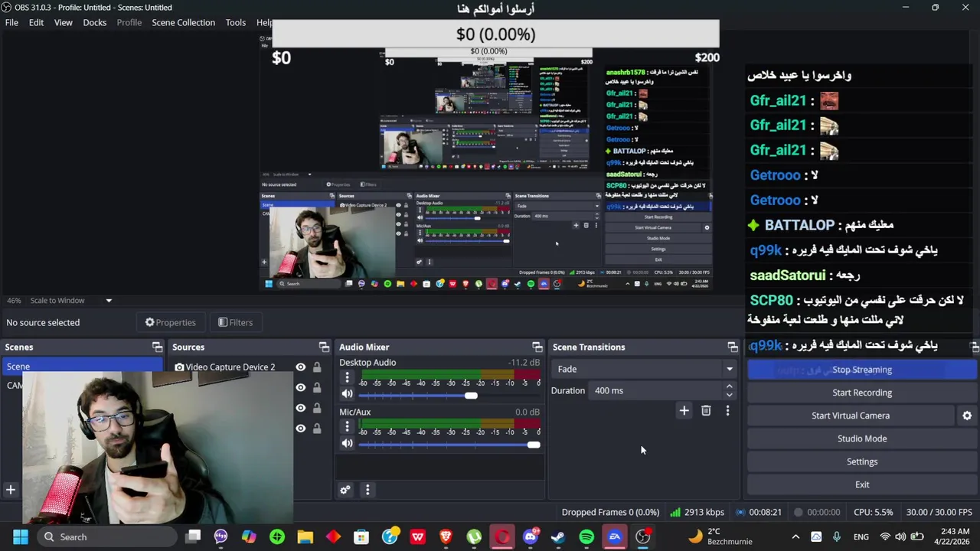Click the 00:08:21 stream timer

759,512
